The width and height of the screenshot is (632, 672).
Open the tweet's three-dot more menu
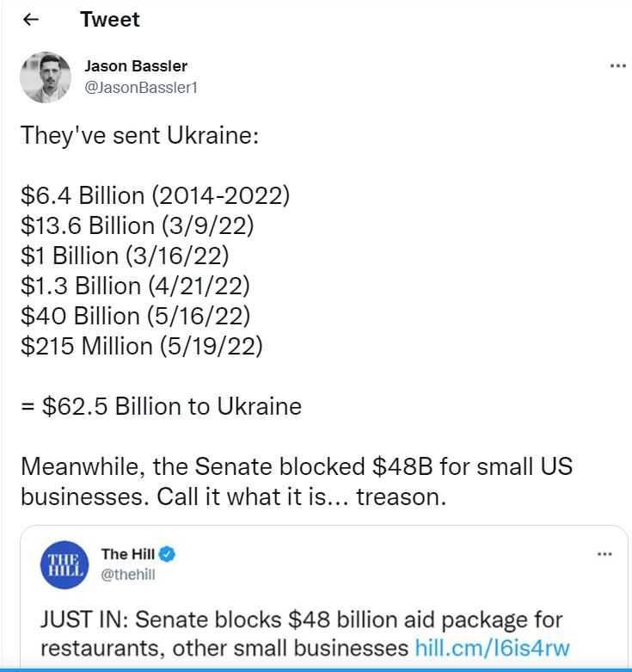[618, 65]
